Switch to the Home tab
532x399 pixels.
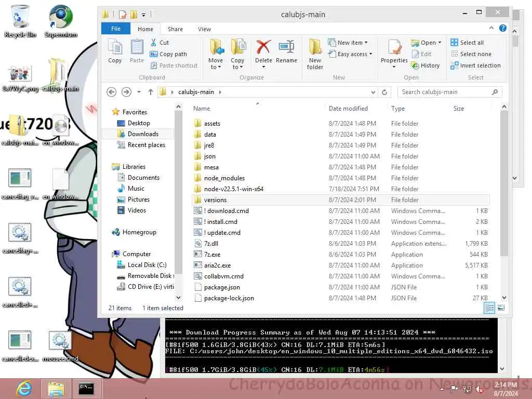[145, 29]
